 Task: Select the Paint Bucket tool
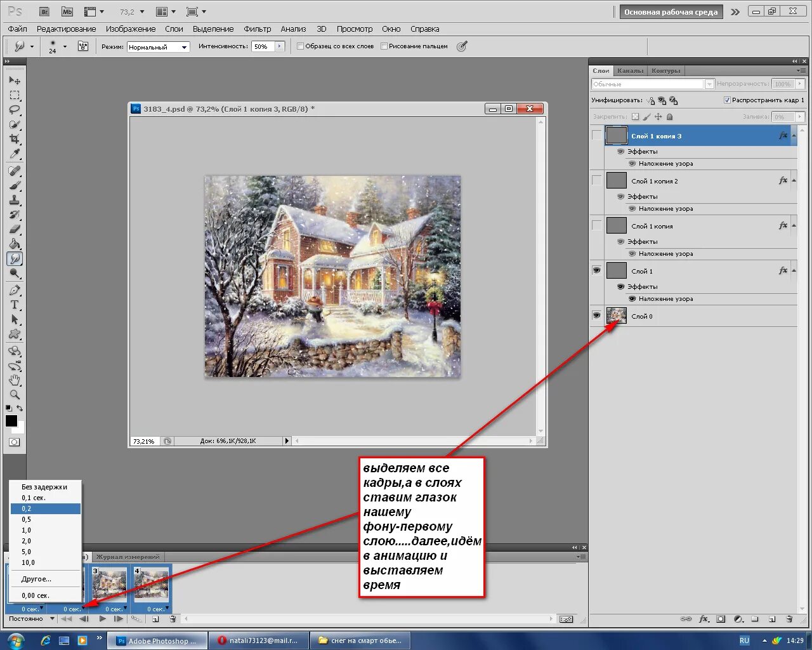pos(15,244)
